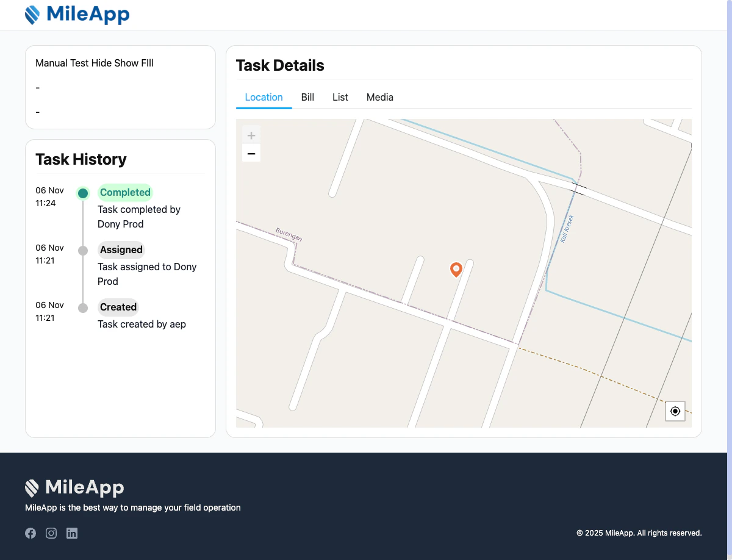Click the Completed status badge
The width and height of the screenshot is (732, 560).
pos(125,193)
